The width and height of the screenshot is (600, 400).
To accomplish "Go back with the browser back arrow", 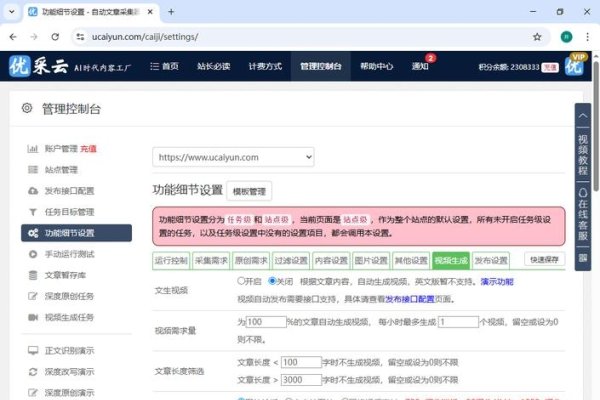I will pos(13,37).
